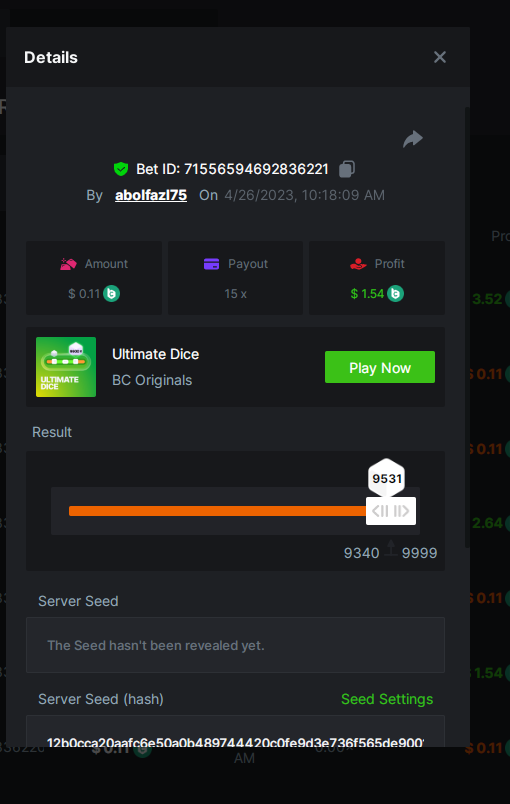
Task: Click the 9531 result hexagon marker
Action: 387,478
